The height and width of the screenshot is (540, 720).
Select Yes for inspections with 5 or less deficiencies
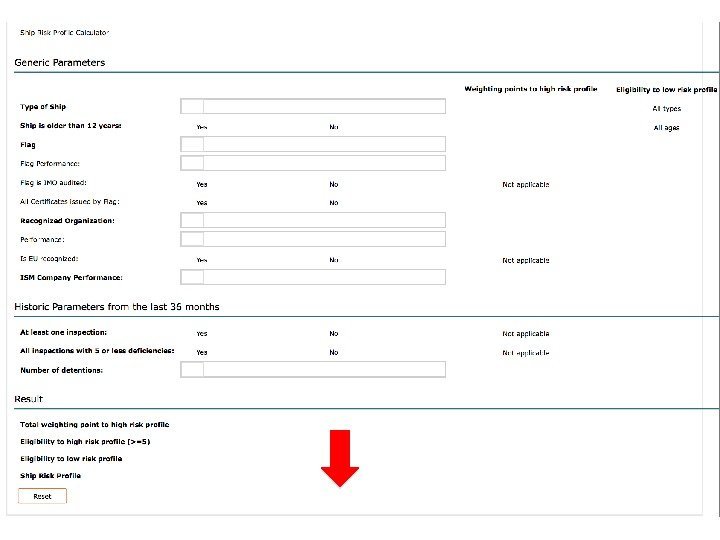click(202, 352)
